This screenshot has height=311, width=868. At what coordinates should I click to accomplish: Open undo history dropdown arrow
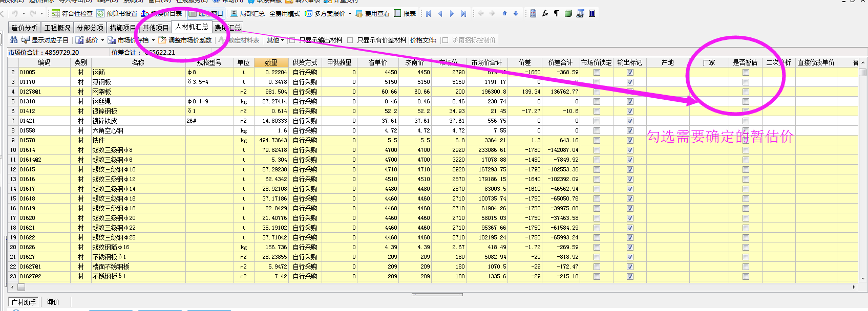[24, 13]
